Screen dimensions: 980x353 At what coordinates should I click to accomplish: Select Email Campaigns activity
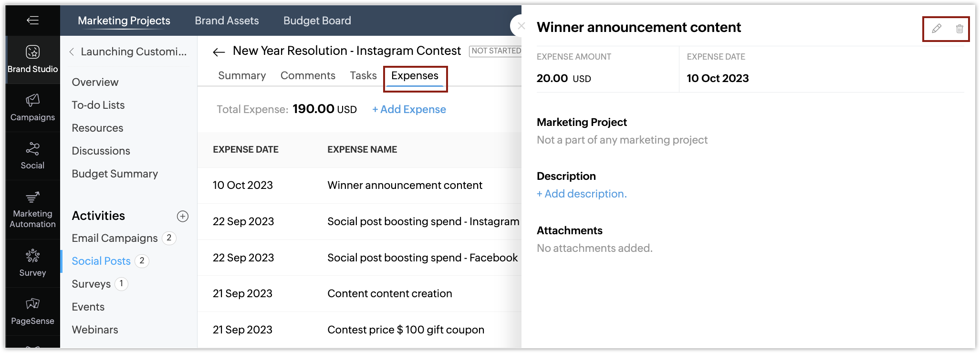tap(115, 238)
